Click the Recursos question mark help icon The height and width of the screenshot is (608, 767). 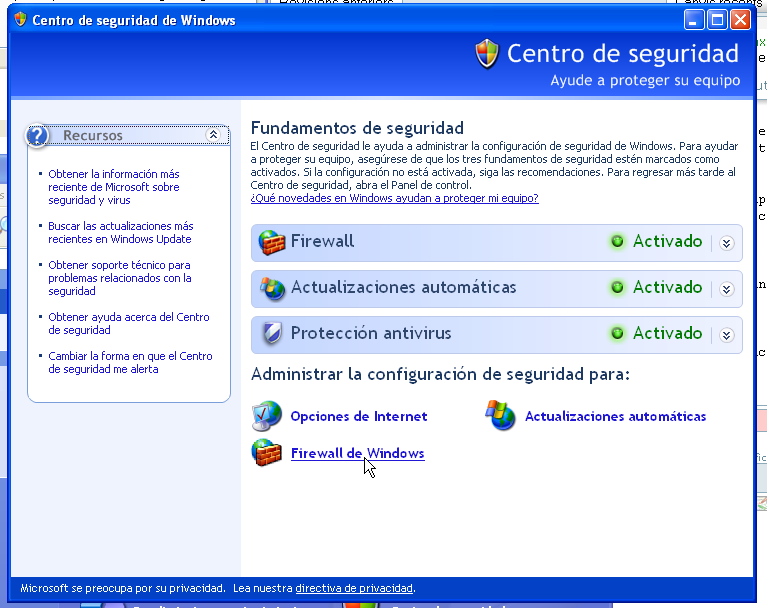(38, 135)
